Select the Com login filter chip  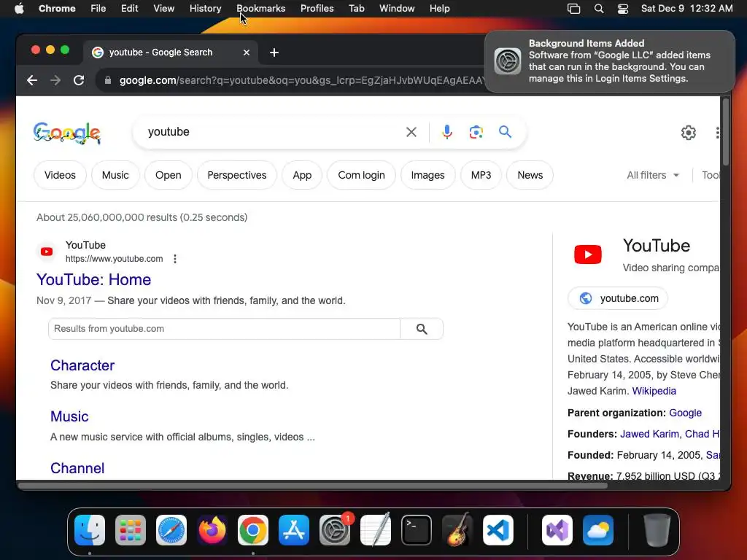point(361,175)
